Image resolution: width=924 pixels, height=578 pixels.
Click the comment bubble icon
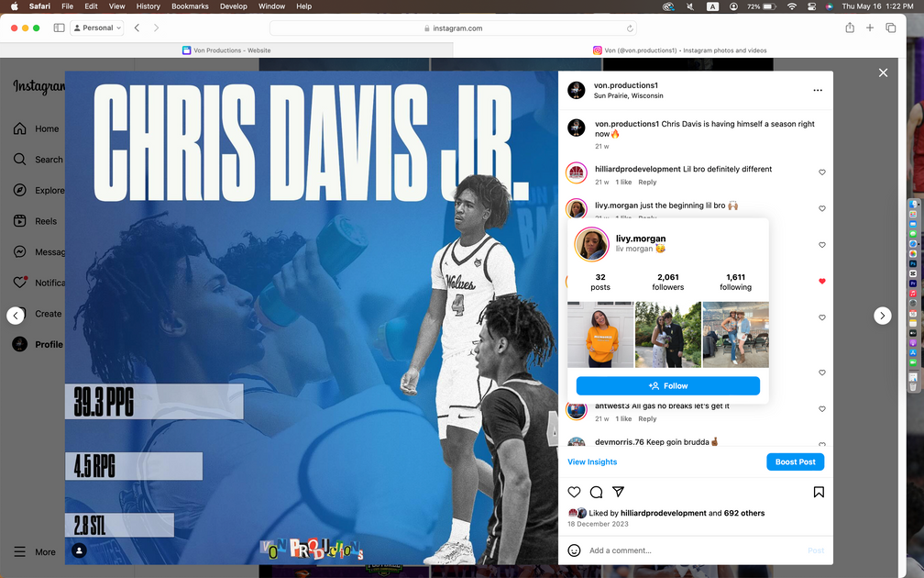pyautogui.click(x=596, y=492)
